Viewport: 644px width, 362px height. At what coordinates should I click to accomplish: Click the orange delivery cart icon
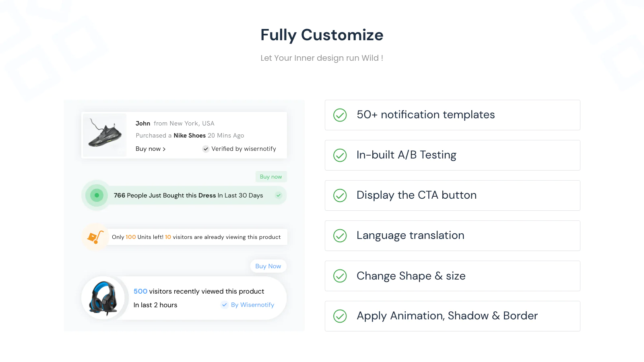click(x=95, y=237)
